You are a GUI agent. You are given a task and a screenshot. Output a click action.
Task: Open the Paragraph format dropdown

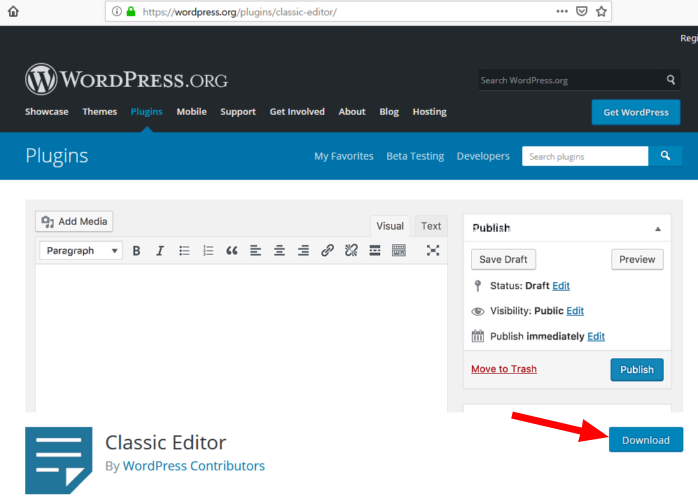click(81, 251)
